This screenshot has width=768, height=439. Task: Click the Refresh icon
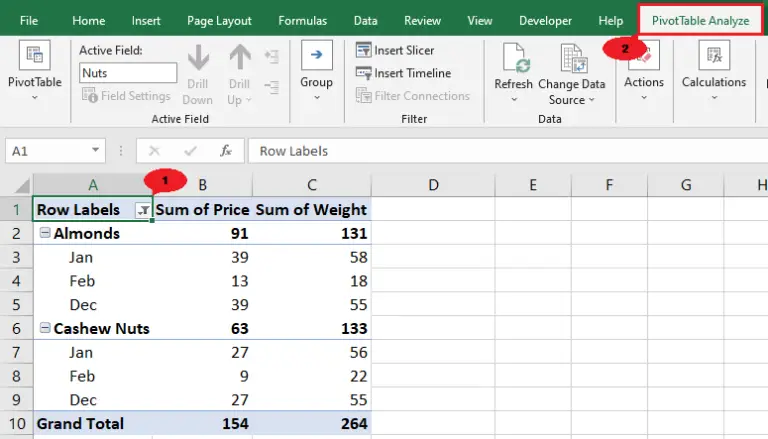(x=516, y=58)
